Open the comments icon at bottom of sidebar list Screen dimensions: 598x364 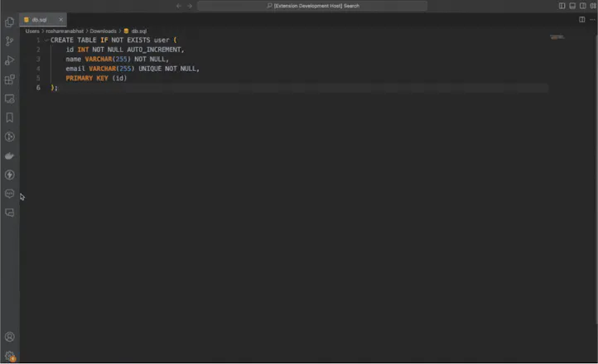[x=10, y=213]
